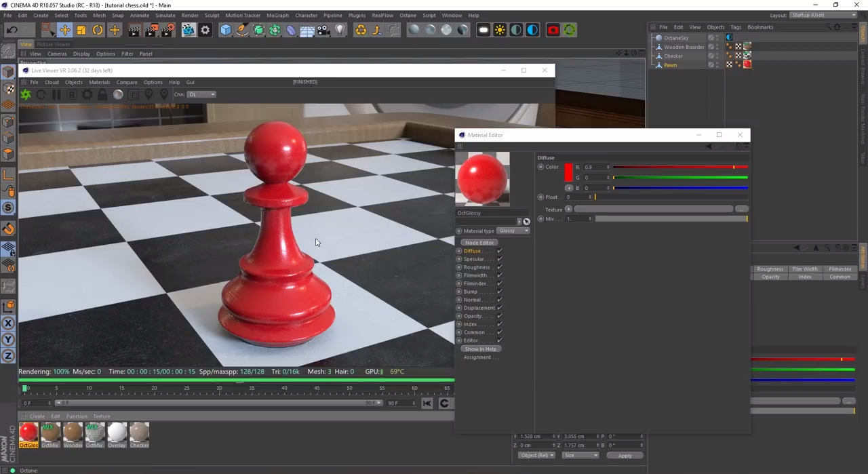Click the Light bulb icon
Screen dimensions: 868x474
pyautogui.click(x=340, y=30)
